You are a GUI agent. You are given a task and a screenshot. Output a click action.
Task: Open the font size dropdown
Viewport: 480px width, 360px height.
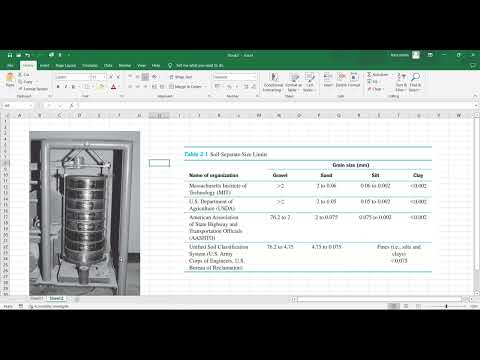point(105,77)
